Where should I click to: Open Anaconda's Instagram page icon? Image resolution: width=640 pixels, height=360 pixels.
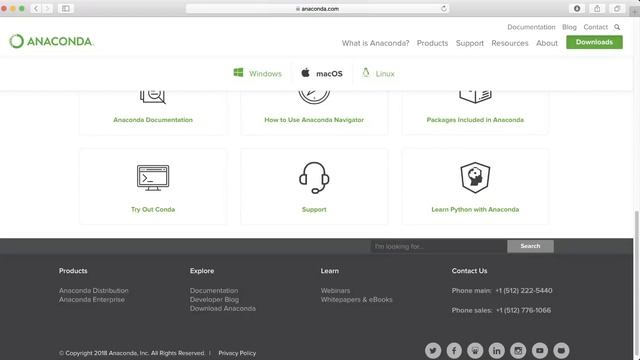[518, 350]
